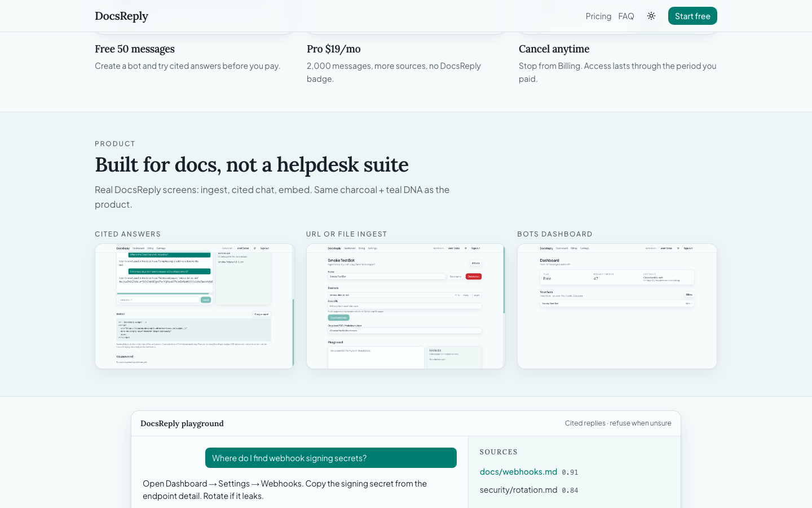Click the 'Cancel anytime' heading
This screenshot has height=508, width=812.
(x=554, y=49)
